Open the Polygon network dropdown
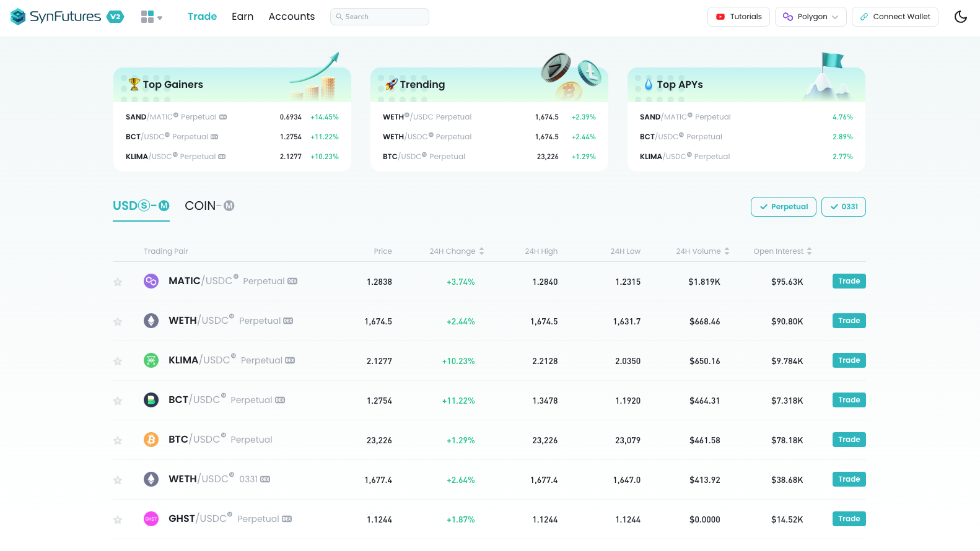The height and width of the screenshot is (551, 980). (x=810, y=17)
